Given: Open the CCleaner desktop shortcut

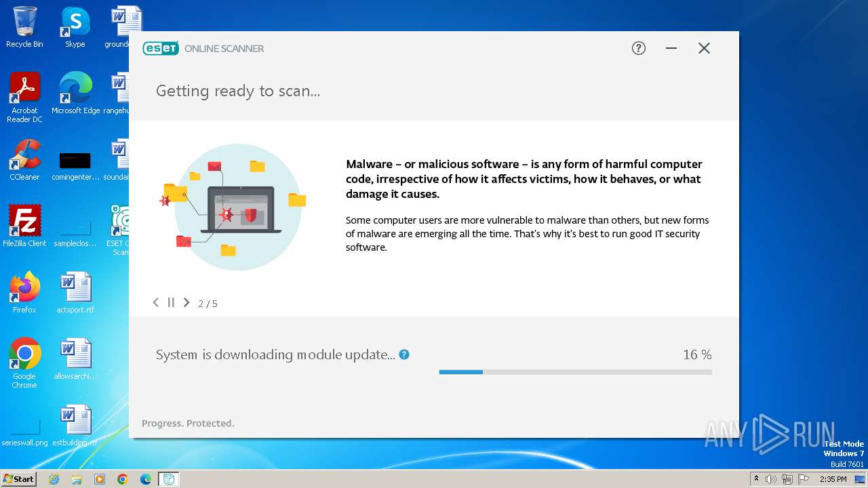Looking at the screenshot, I should (x=24, y=160).
